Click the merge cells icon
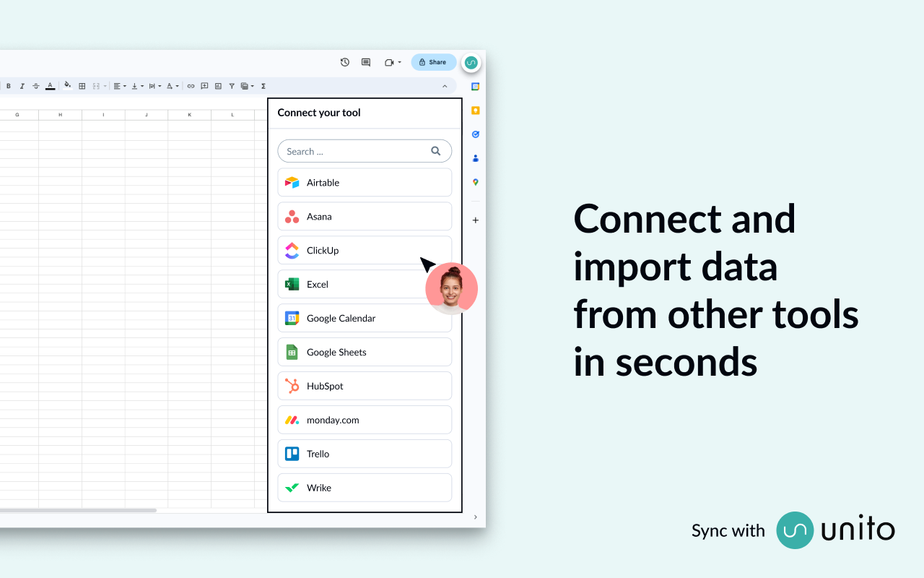Image resolution: width=924 pixels, height=578 pixels. click(96, 86)
